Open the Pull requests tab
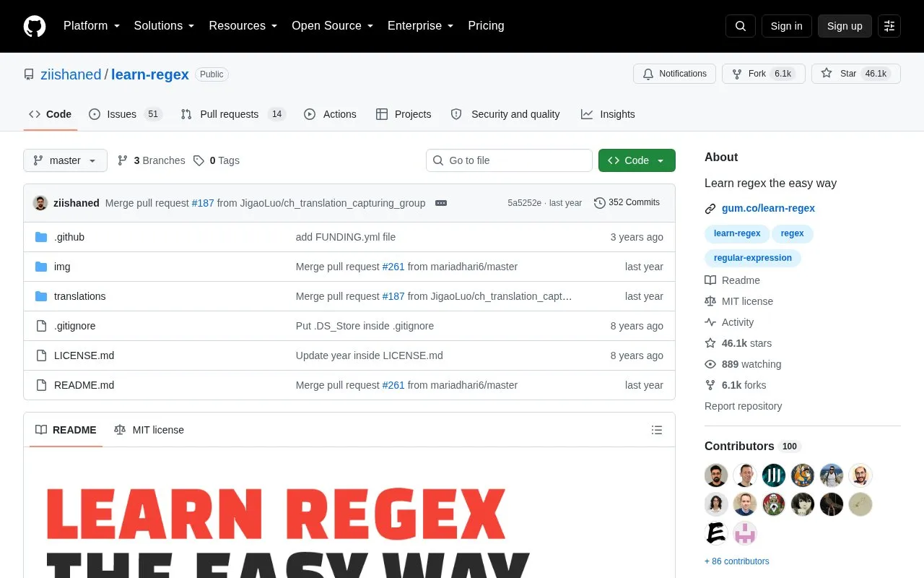 pyautogui.click(x=233, y=114)
